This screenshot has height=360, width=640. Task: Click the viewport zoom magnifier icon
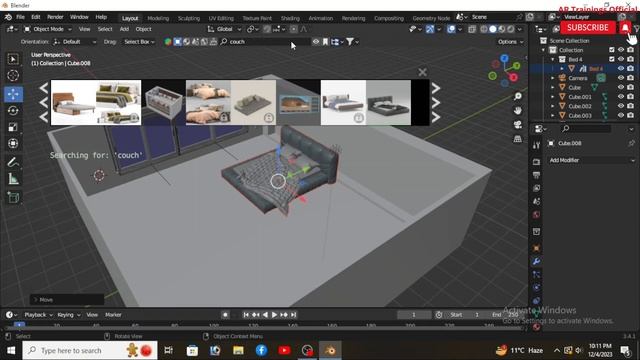[518, 96]
